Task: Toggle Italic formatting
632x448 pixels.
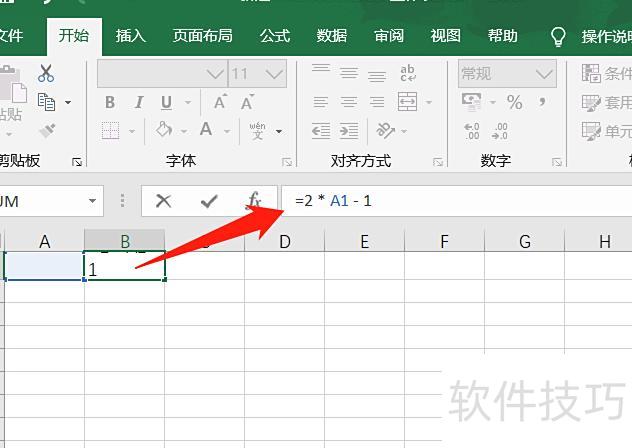Action: tap(139, 102)
